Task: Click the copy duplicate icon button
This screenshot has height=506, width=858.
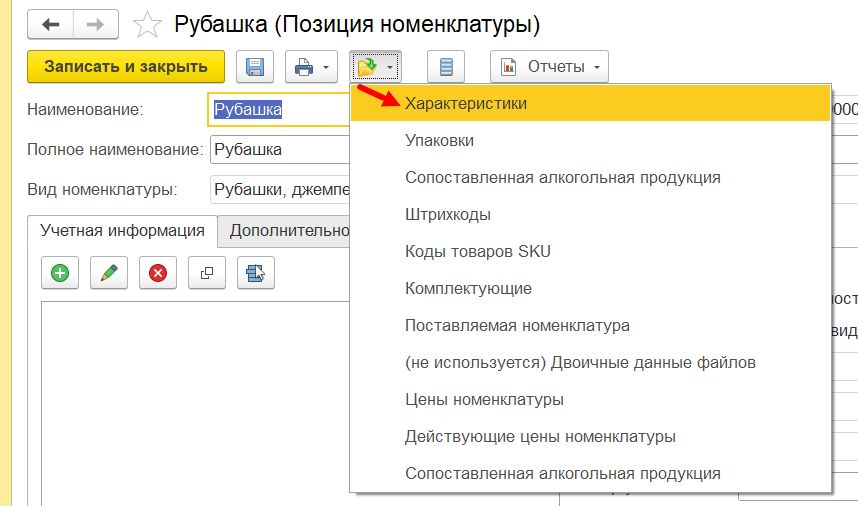Action: pyautogui.click(x=207, y=272)
